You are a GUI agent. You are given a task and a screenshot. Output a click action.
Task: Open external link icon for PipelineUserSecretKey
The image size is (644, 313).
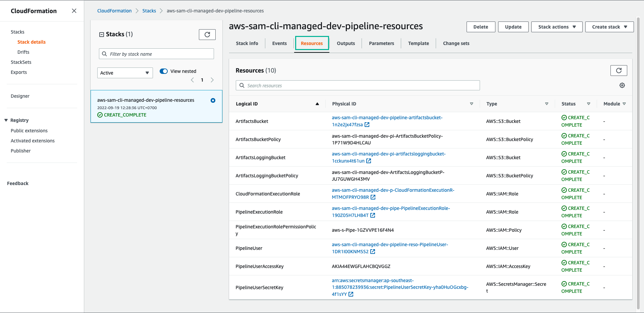click(351, 294)
